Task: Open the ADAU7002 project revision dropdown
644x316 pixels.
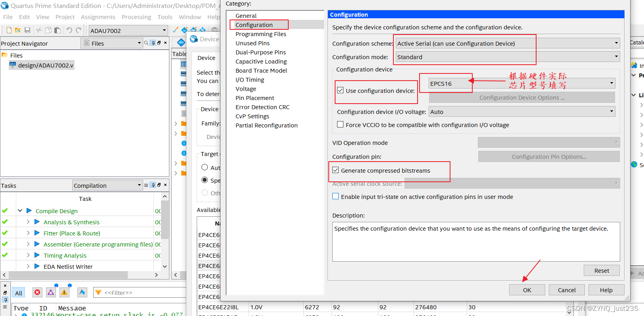Action: point(128,31)
